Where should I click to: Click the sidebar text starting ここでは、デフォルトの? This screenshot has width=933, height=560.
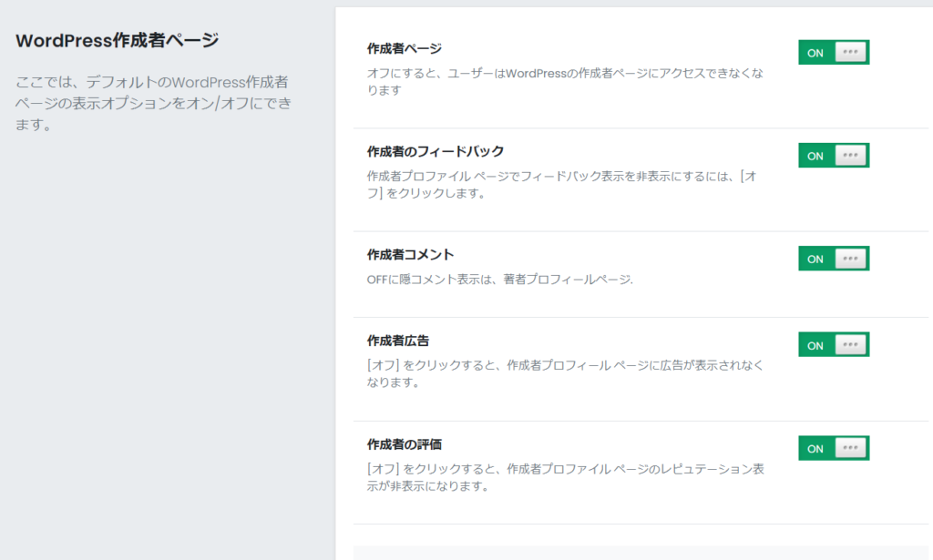[153, 103]
